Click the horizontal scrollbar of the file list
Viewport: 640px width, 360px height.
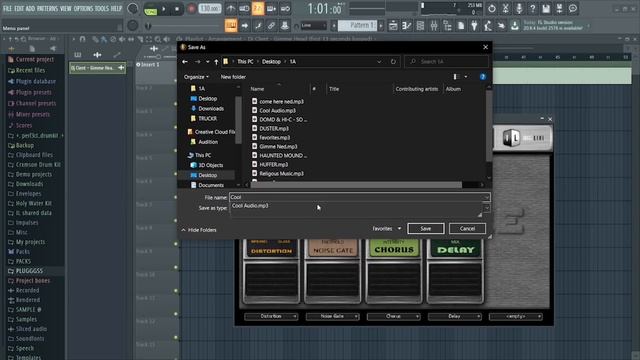356,185
